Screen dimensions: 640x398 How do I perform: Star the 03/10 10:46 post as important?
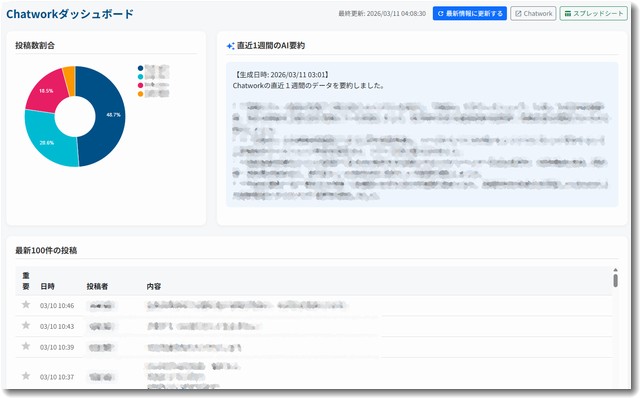(x=26, y=305)
